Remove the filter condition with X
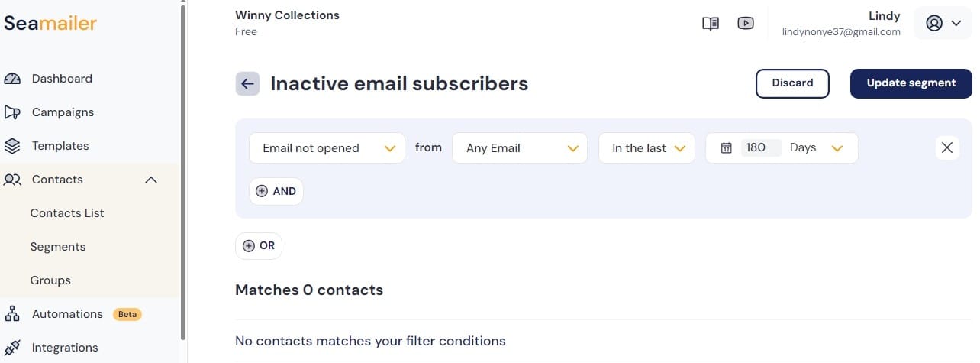 pos(947,147)
